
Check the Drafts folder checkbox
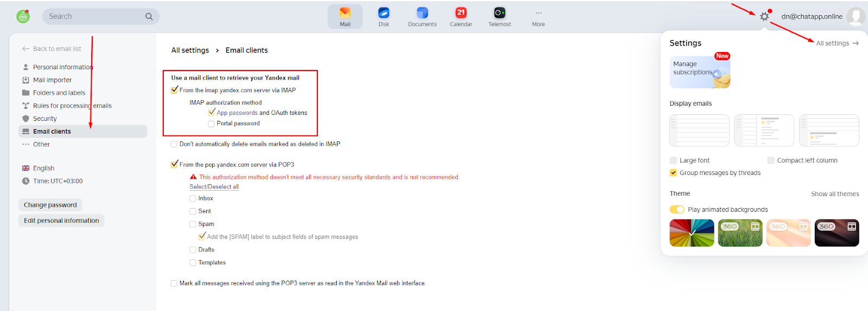193,250
